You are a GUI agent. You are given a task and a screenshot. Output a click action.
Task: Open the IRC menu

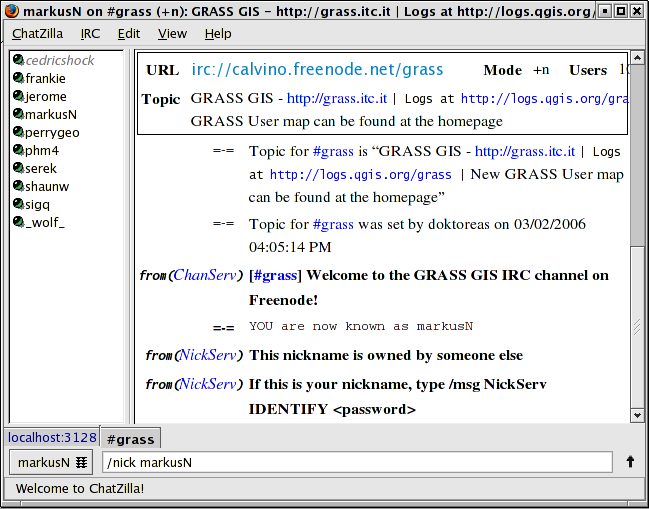90,34
